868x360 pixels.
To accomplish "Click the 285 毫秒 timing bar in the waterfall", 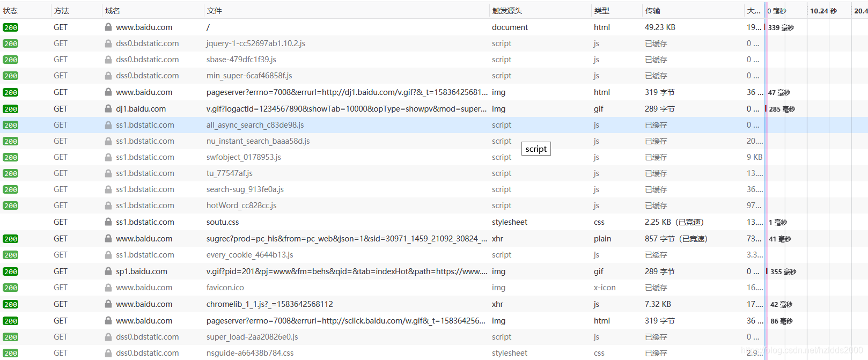I will click(782, 109).
